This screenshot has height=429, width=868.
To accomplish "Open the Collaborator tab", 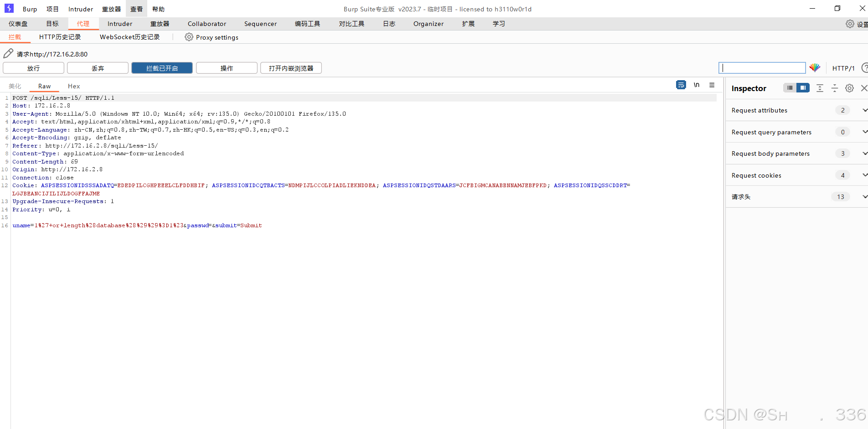I will (207, 24).
